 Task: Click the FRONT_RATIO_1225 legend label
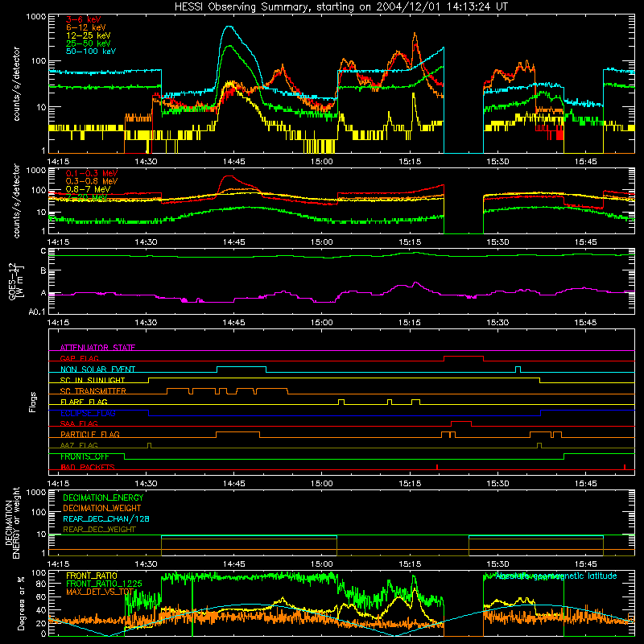[104, 584]
